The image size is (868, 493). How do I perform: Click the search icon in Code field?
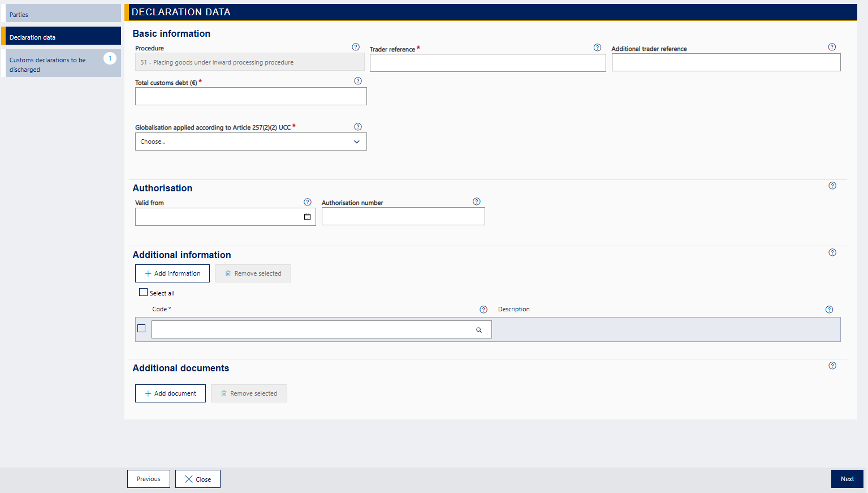pos(479,330)
